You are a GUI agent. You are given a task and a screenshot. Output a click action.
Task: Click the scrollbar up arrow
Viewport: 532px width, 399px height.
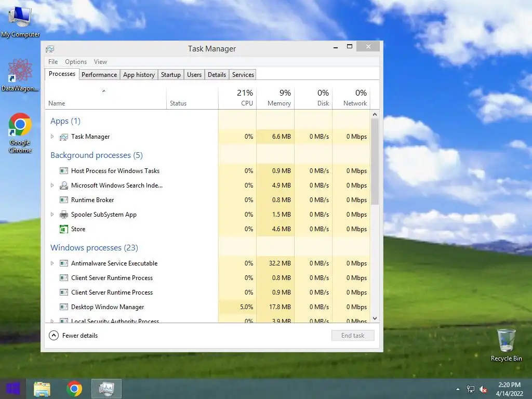[x=375, y=114]
